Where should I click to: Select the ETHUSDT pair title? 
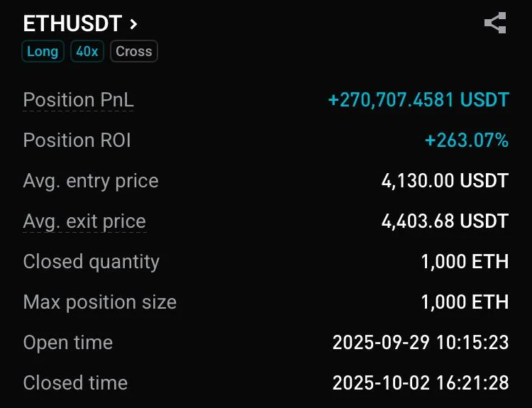pyautogui.click(x=73, y=23)
